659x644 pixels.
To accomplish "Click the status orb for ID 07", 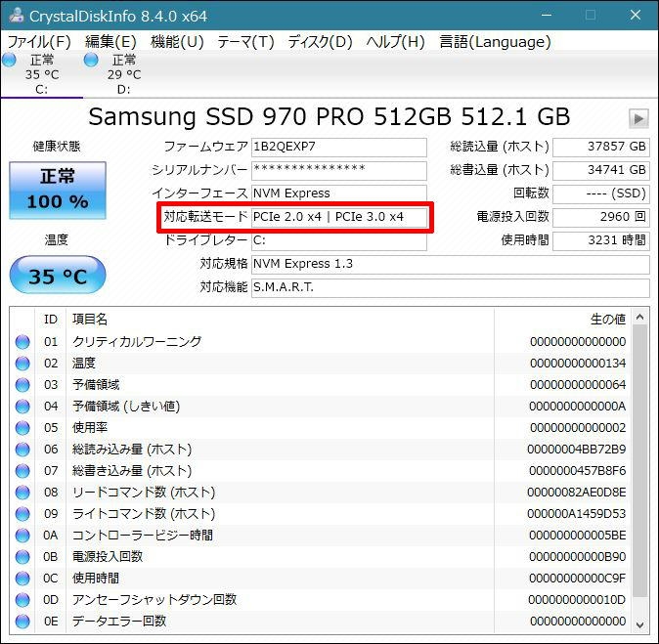I will click(22, 471).
